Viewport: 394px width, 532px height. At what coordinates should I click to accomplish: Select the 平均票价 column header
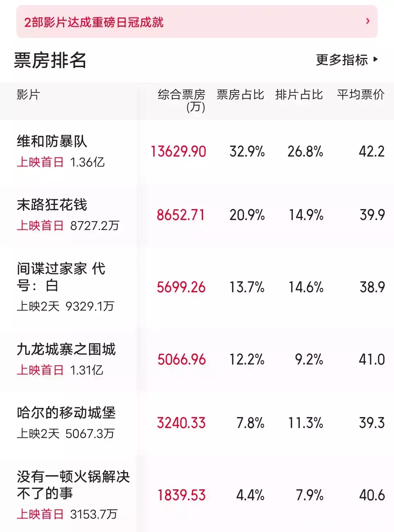pos(360,95)
